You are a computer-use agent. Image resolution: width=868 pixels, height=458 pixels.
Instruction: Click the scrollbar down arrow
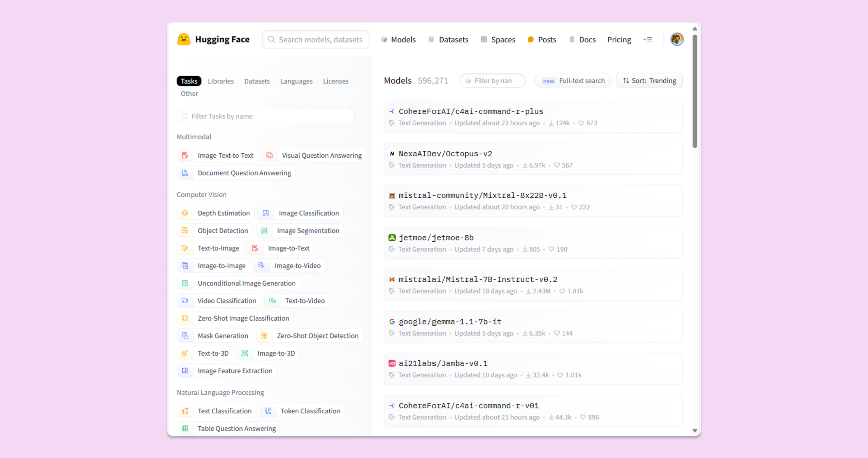695,430
